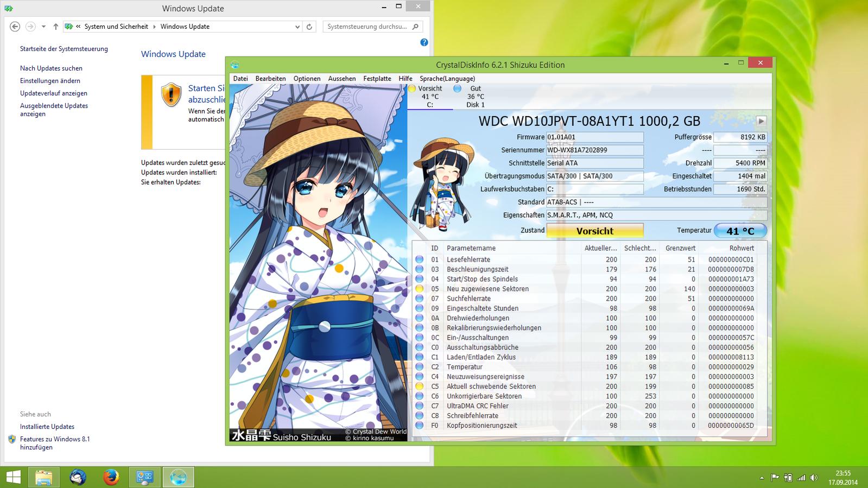The image size is (868, 488).
Task: Select the C: disk tab marked Vorsicht
Action: (430, 97)
